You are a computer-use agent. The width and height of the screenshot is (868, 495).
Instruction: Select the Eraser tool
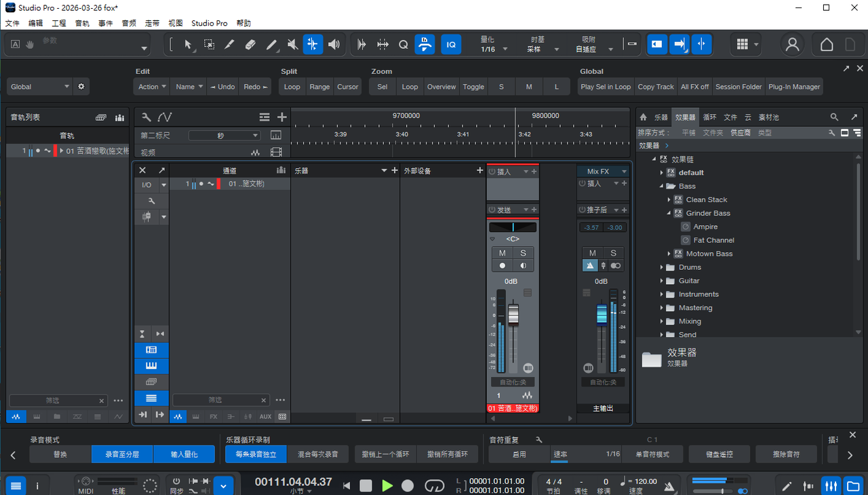250,45
